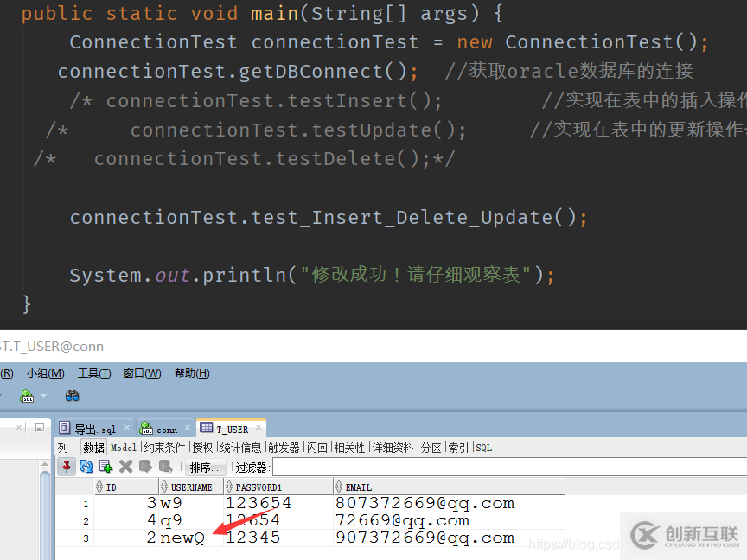Click the binoculars find icon
The image size is (747, 560).
point(73,396)
